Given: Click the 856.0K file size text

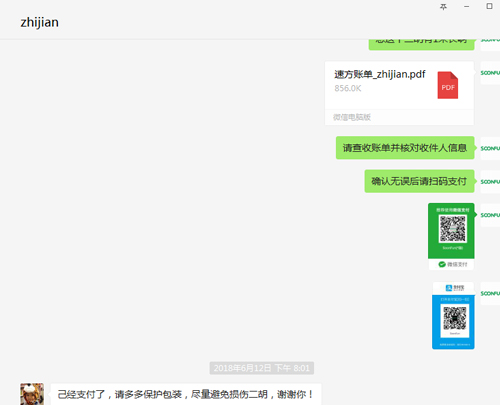Looking at the screenshot, I should coord(348,88).
